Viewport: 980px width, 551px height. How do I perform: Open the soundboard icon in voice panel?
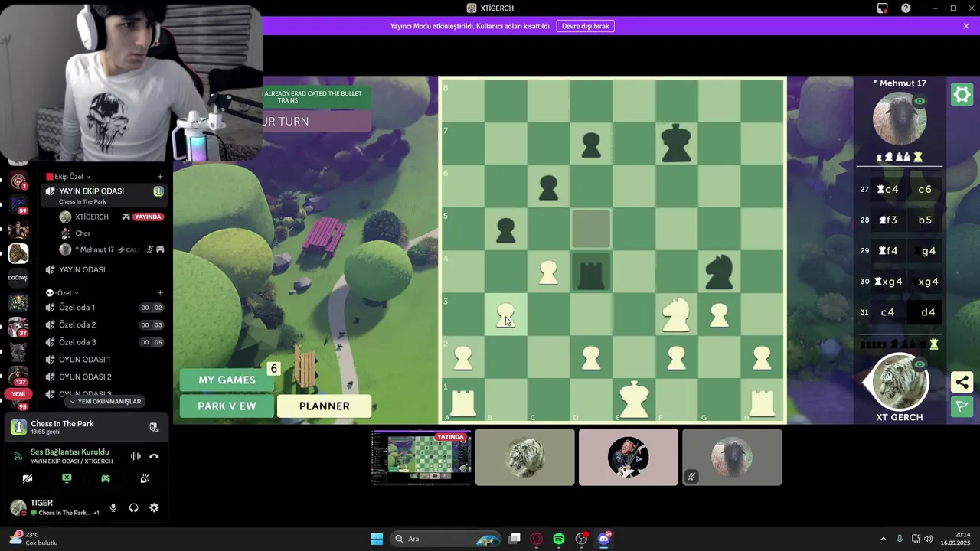click(145, 478)
